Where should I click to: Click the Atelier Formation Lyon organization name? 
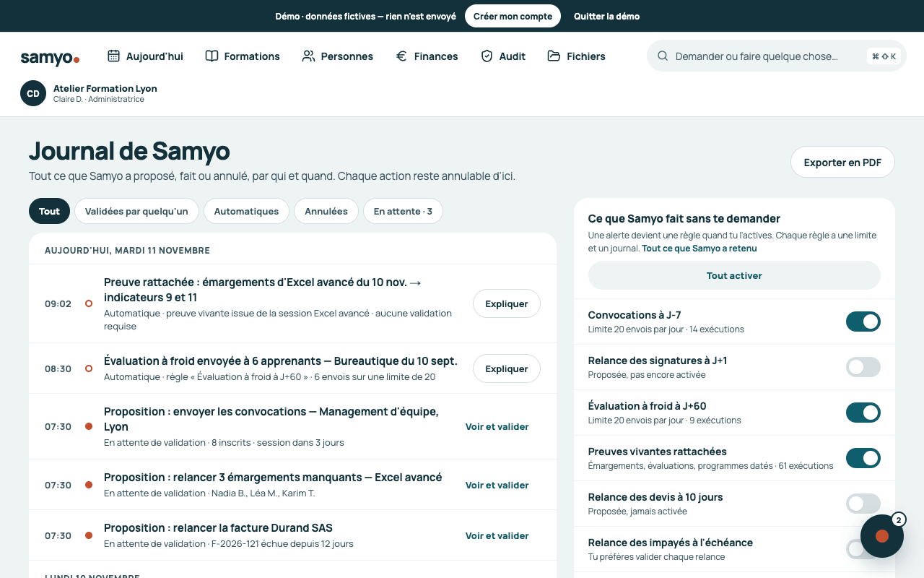pyautogui.click(x=105, y=88)
